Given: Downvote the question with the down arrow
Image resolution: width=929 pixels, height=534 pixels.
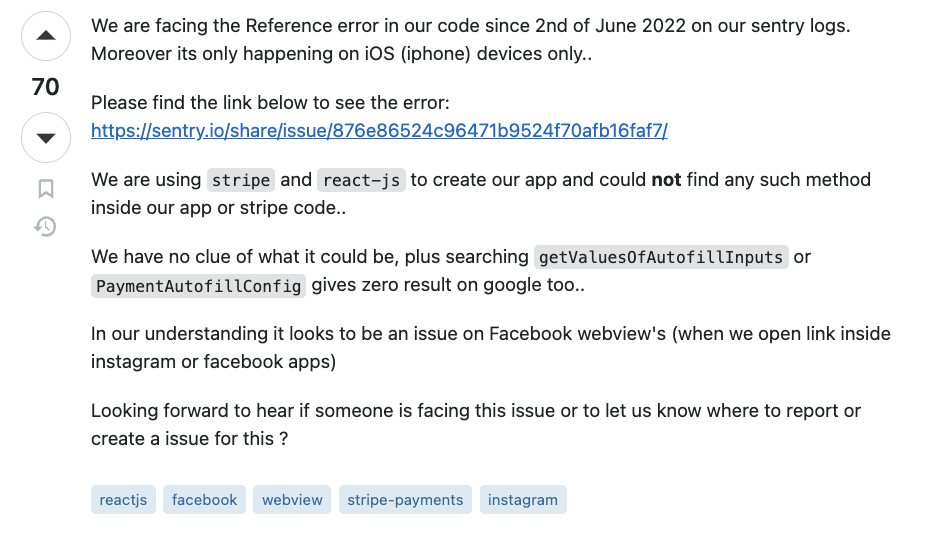Looking at the screenshot, I should click(46, 138).
